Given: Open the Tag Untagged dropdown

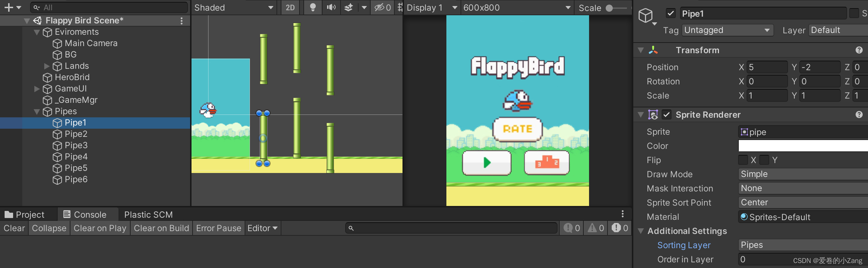Looking at the screenshot, I should pyautogui.click(x=727, y=30).
